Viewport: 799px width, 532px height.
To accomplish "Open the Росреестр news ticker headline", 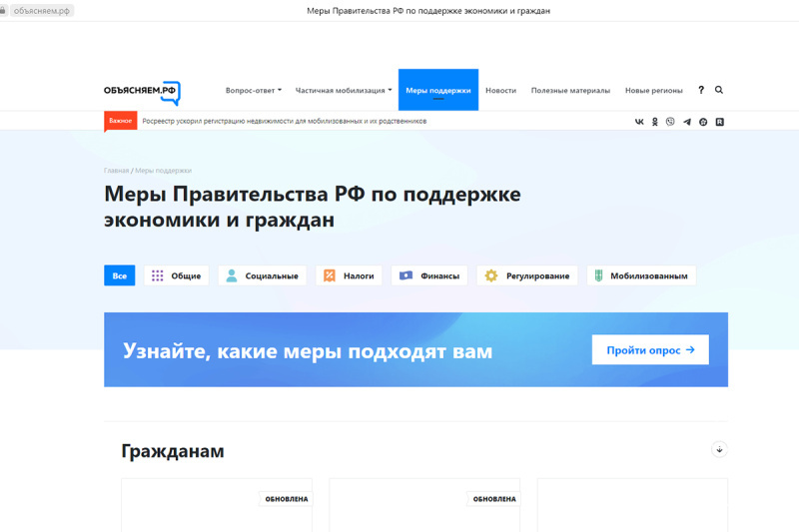I will tap(285, 121).
